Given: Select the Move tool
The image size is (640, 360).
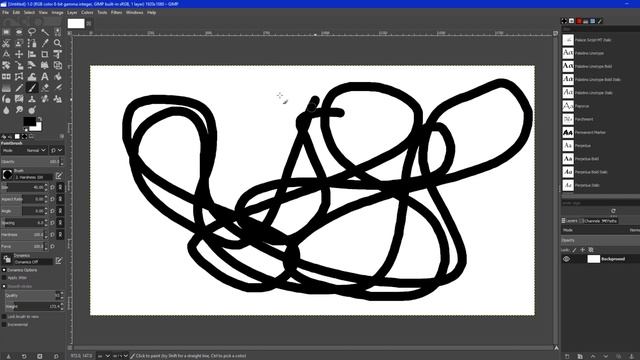Looking at the screenshot, I should point(19,54).
